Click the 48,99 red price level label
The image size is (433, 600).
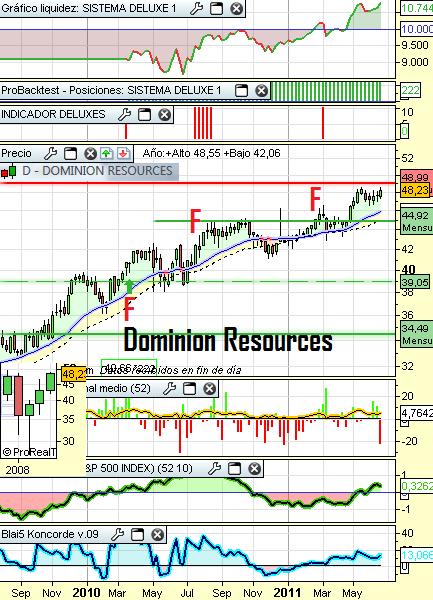point(416,177)
